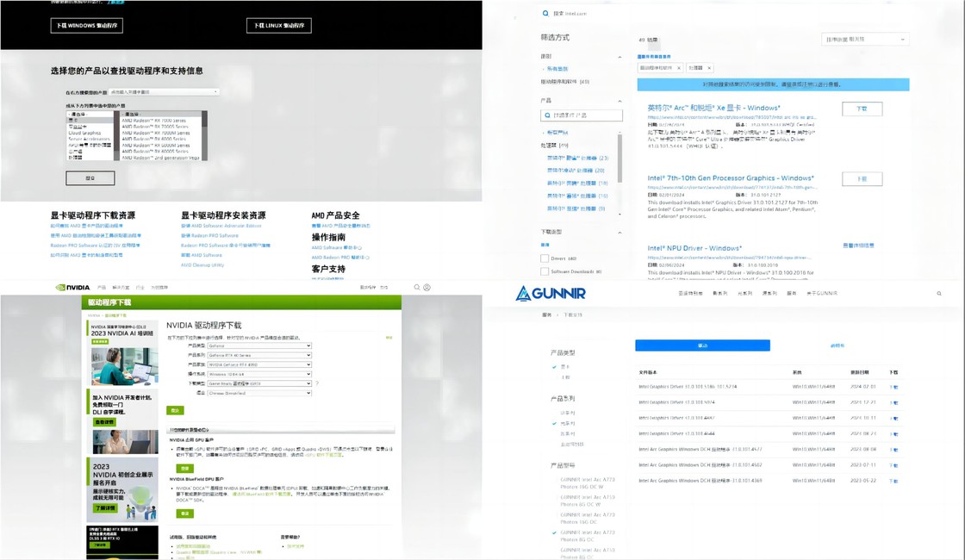
Task: Open the blue notice banner on Intel results
Action: (773, 84)
